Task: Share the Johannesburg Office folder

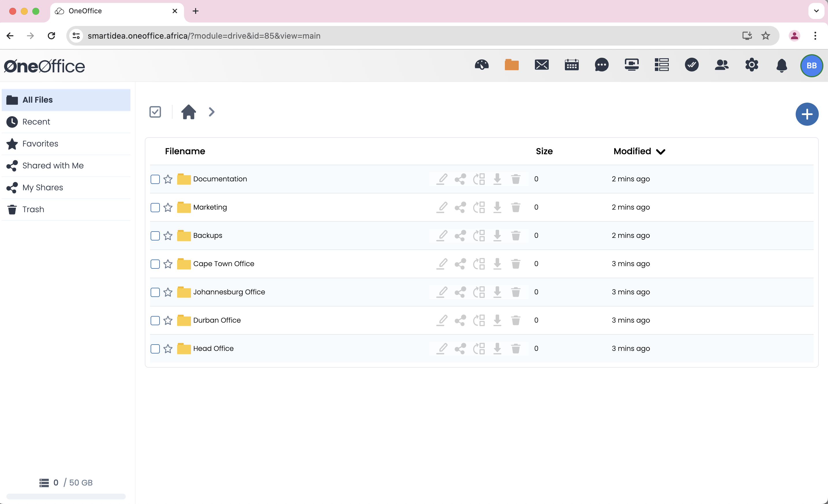Action: 460,292
